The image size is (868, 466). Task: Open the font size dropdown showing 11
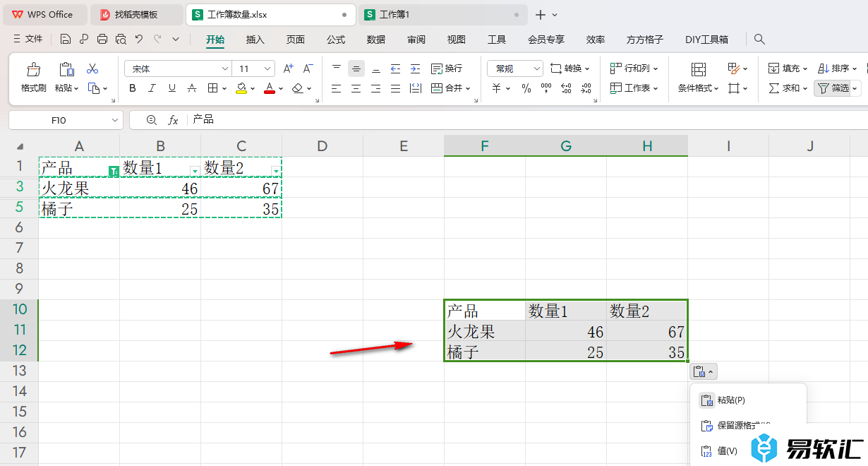[x=267, y=68]
